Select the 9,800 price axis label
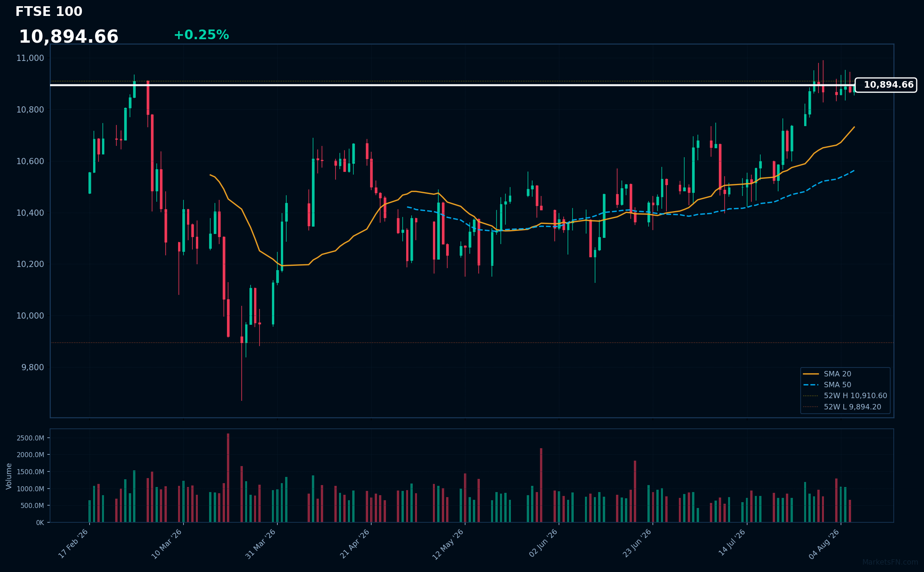This screenshot has width=924, height=572. [x=33, y=367]
